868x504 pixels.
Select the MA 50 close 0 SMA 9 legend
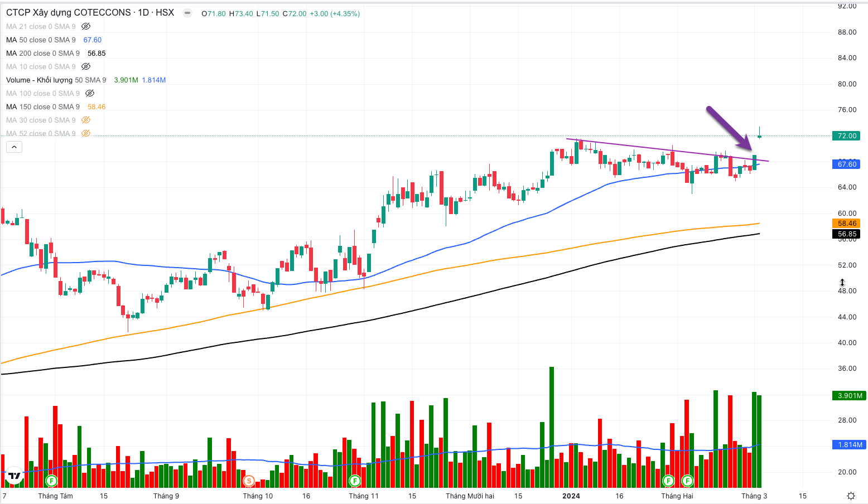(41, 40)
